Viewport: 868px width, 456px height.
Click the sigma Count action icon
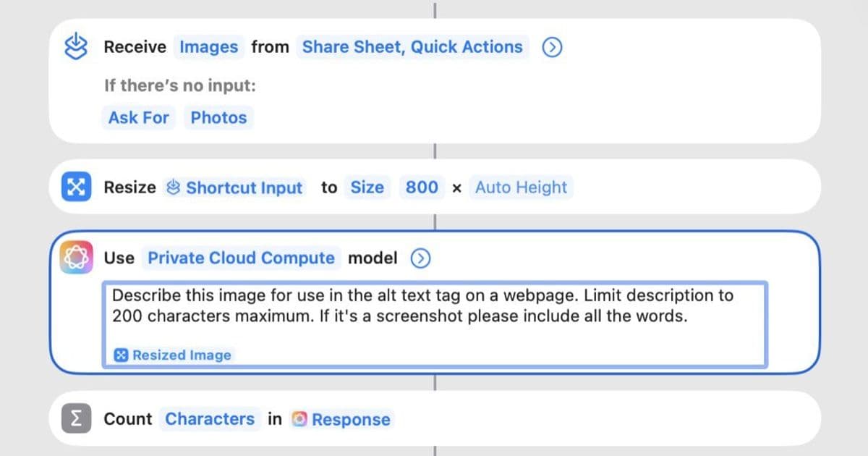click(76, 419)
